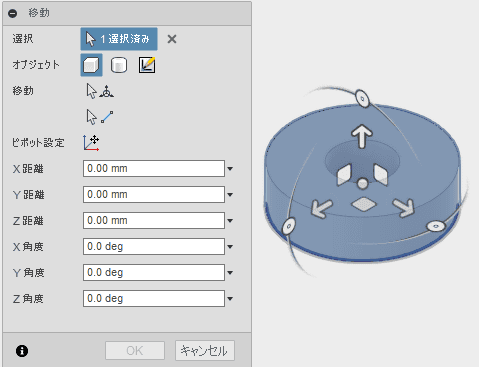Screen dimensions: 479x367
Task: Open the Z 距離 dropdown arrow
Action: [230, 221]
